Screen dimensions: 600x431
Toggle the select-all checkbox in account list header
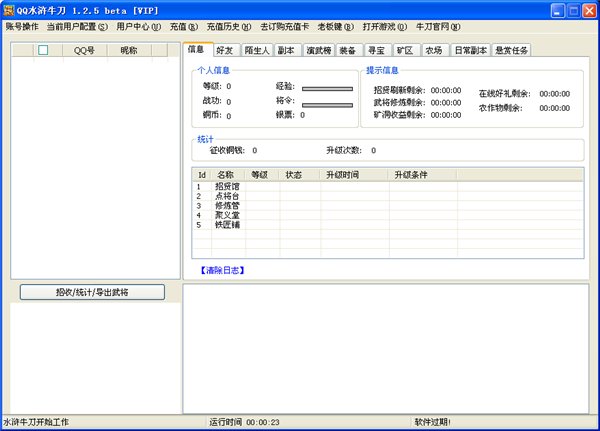point(42,49)
